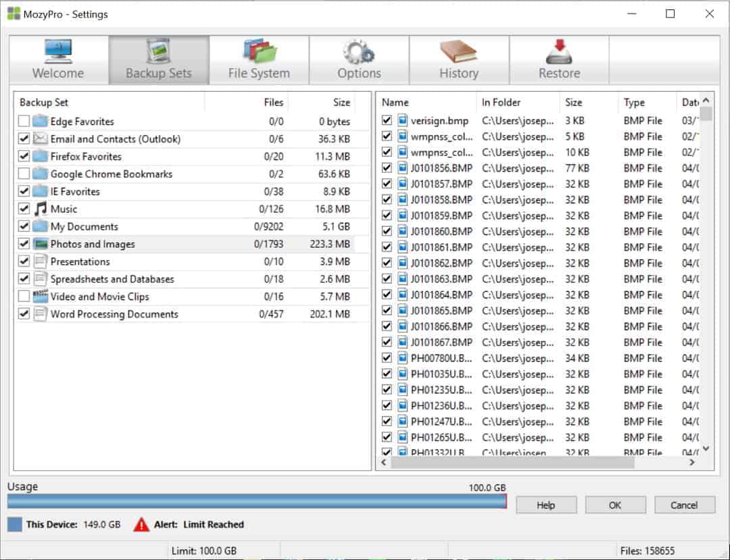
Task: Click the Word Processing Documents page icon
Action: coord(41,314)
